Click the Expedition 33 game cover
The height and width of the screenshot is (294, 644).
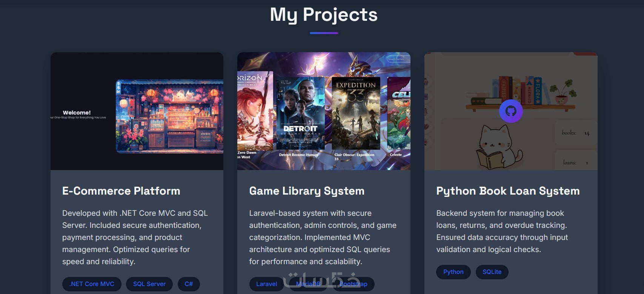[x=356, y=113]
